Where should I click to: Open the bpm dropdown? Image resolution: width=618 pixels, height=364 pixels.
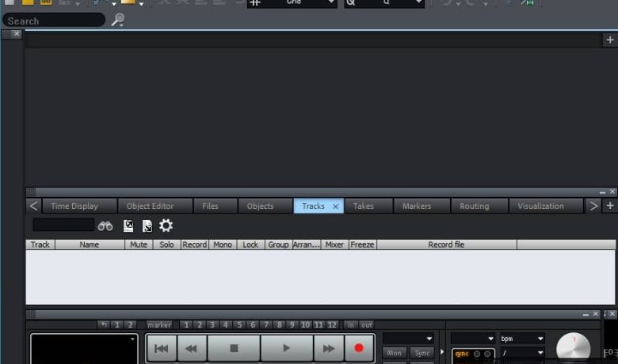click(522, 339)
